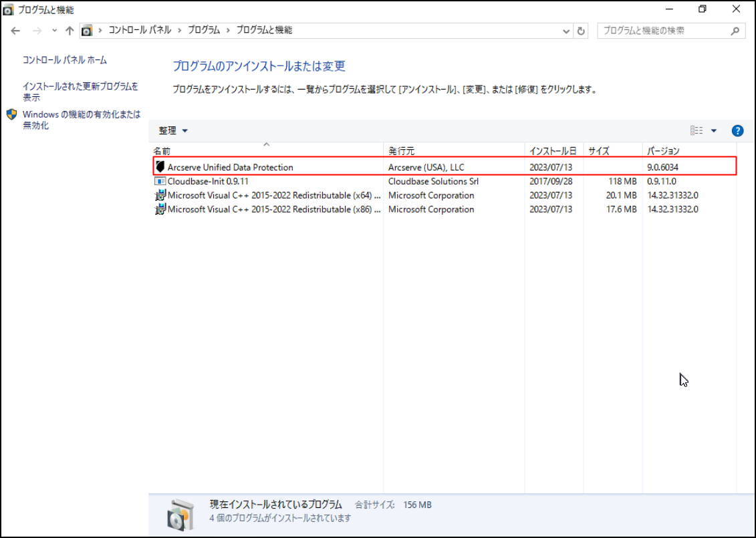Sort by バージョン column header

[689, 151]
